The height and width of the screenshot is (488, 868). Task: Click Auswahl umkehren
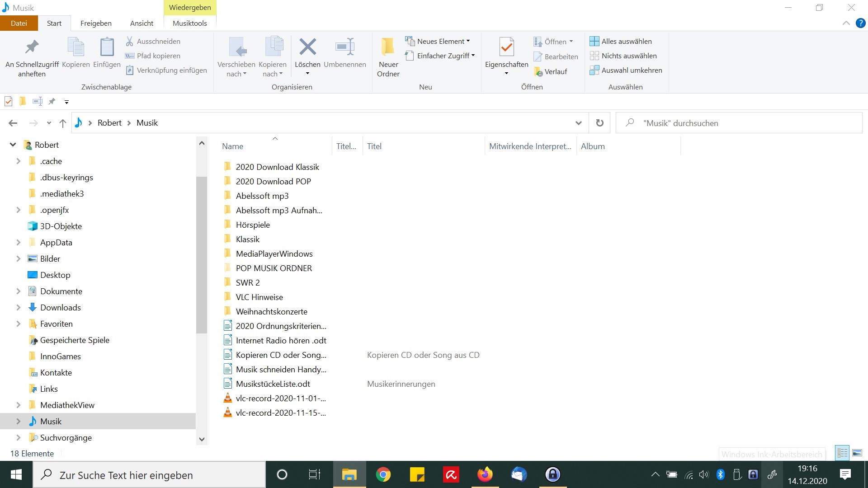point(626,70)
